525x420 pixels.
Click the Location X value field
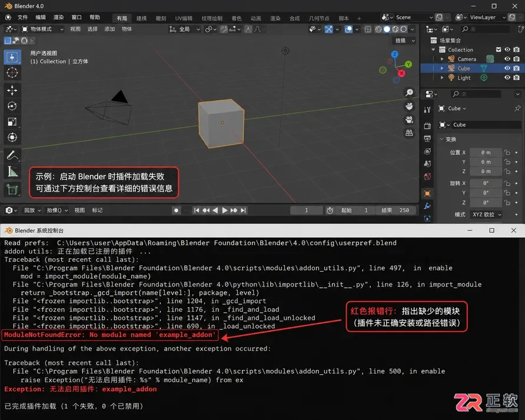click(x=486, y=152)
